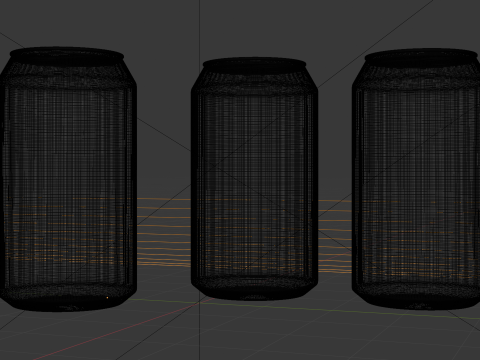
Task: Select the right can wireframe object
Action: 417,179
